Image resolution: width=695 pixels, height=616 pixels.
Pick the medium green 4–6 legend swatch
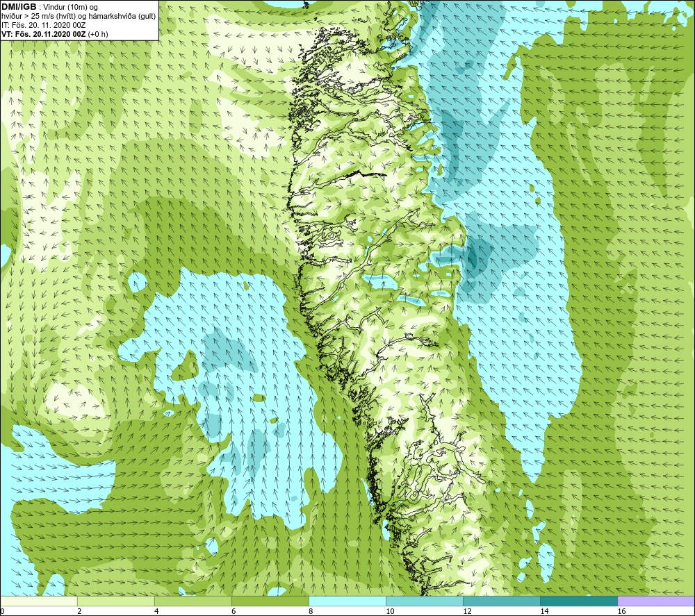[193, 601]
